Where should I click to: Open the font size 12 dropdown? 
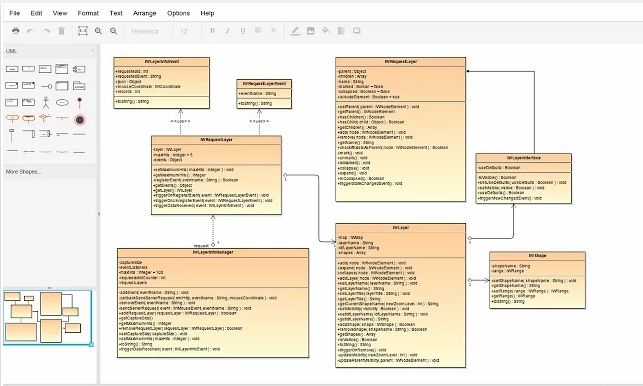click(185, 31)
